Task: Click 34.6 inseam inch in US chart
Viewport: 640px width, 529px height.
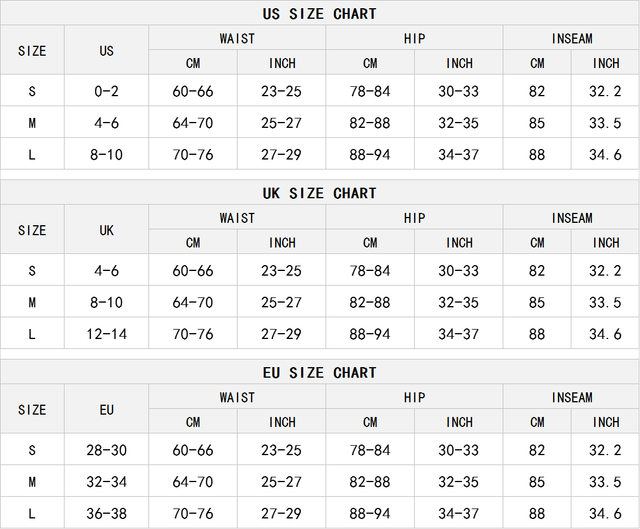Action: pyautogui.click(x=606, y=155)
